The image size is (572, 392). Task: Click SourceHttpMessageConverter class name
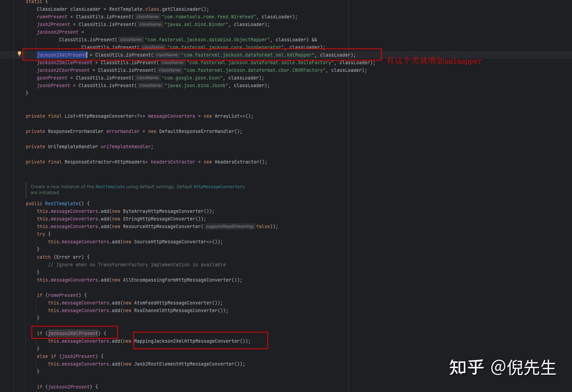tap(170, 242)
